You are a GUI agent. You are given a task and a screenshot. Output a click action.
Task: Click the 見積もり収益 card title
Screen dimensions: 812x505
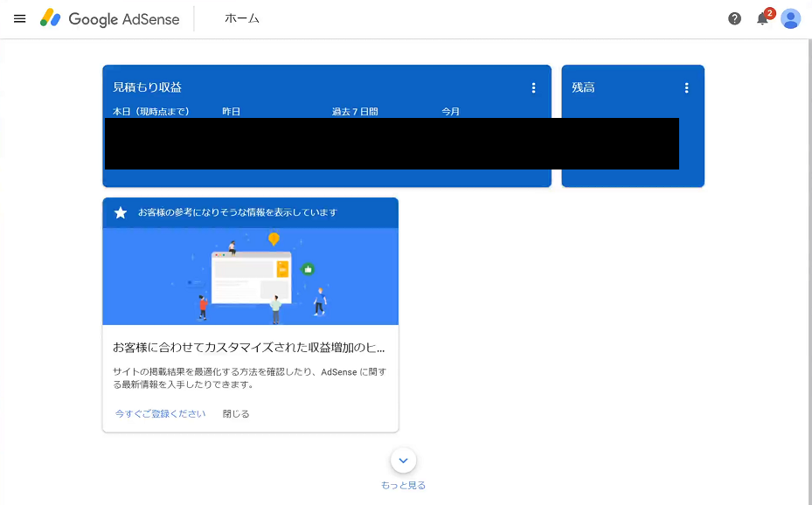(148, 87)
